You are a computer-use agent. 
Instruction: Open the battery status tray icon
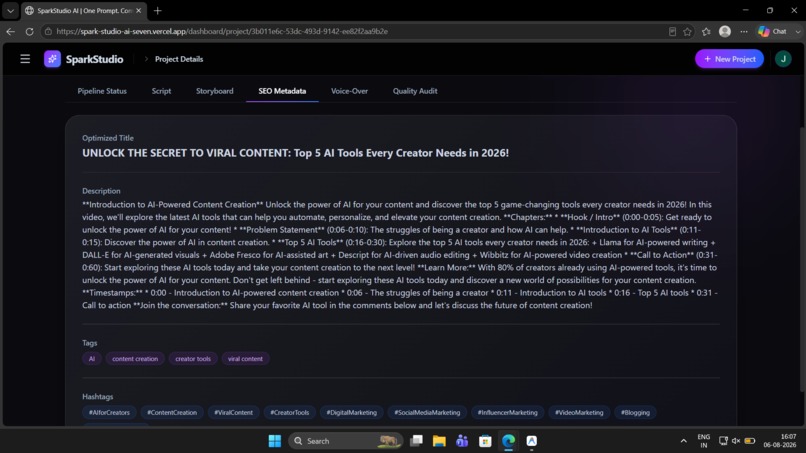(x=750, y=441)
